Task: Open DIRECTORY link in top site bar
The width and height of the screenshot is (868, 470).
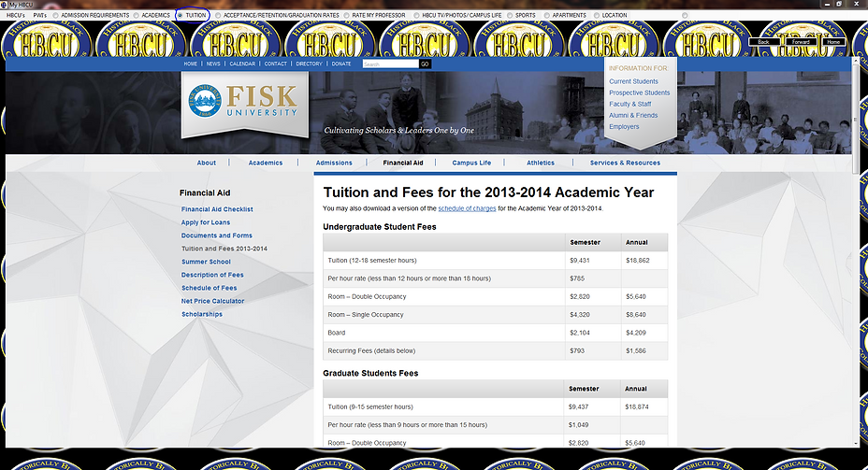Action: click(x=309, y=64)
